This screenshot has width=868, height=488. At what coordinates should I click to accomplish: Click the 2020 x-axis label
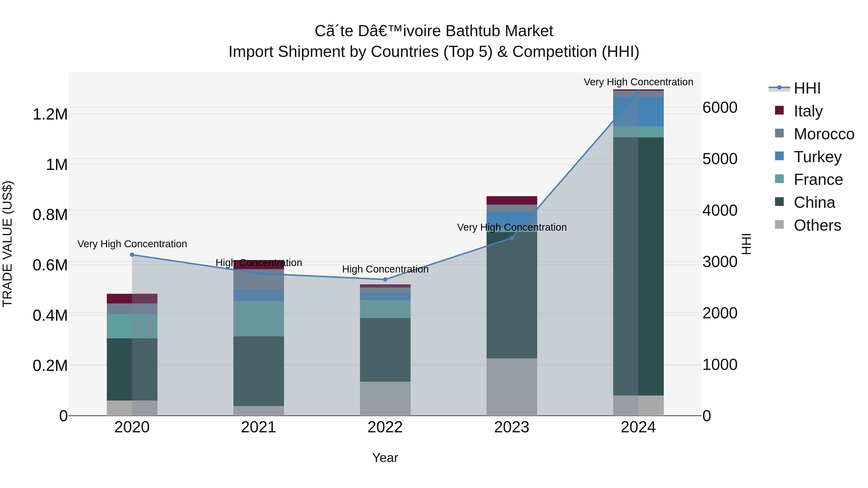pos(132,427)
